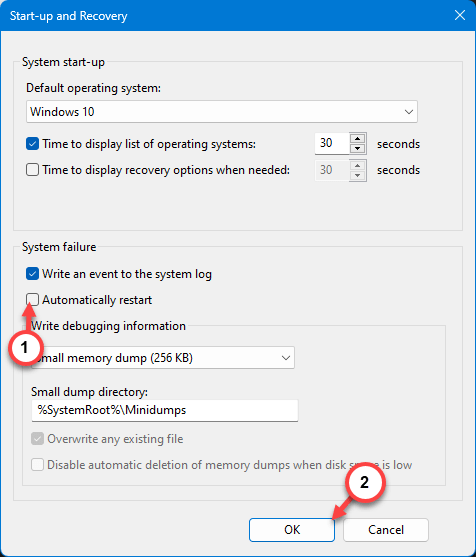Screen dimensions: 476x557
Task: Toggle Overwrite any existing file checkbox
Action: tap(37, 439)
